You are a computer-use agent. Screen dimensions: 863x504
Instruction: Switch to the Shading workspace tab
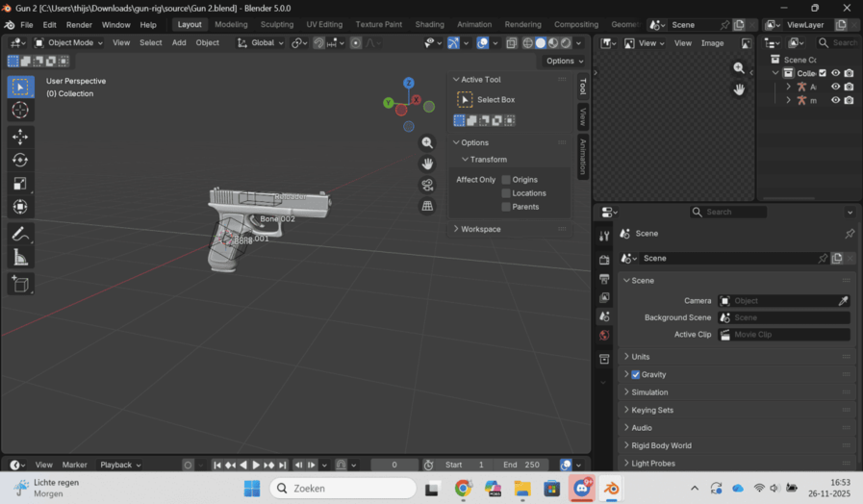(x=429, y=25)
